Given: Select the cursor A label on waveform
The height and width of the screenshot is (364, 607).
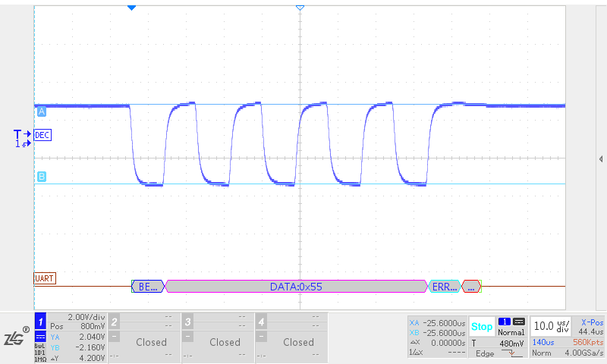Looking at the screenshot, I should coord(41,111).
